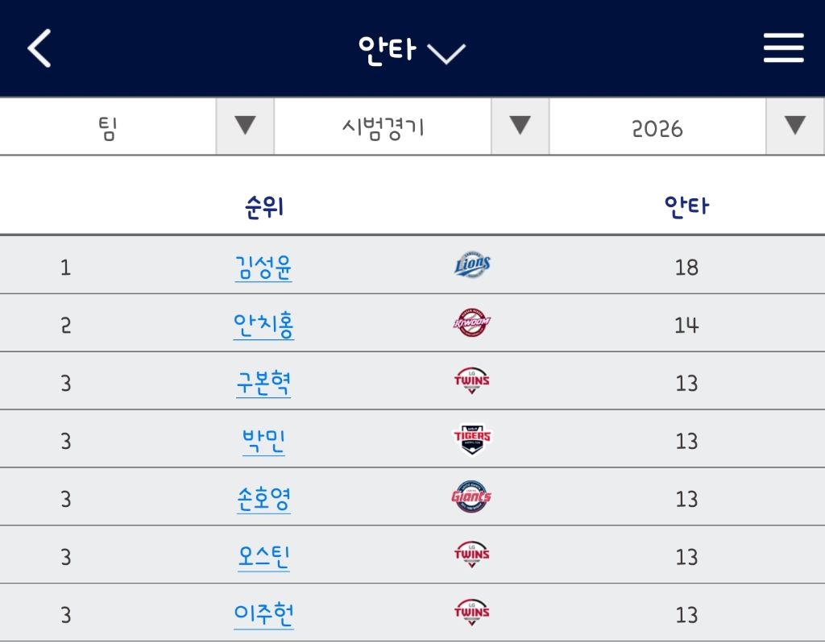This screenshot has width=825, height=644.
Task: Click the 순위 column header
Action: tap(264, 206)
